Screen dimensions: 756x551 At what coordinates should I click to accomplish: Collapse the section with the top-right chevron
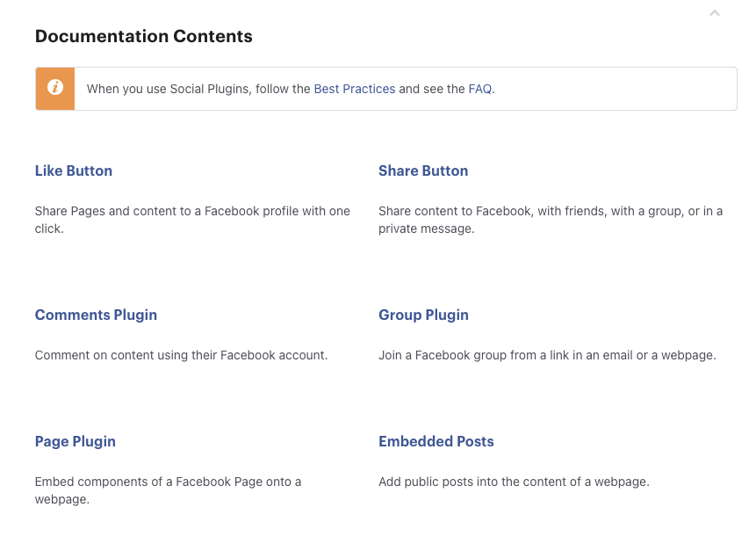click(x=715, y=13)
